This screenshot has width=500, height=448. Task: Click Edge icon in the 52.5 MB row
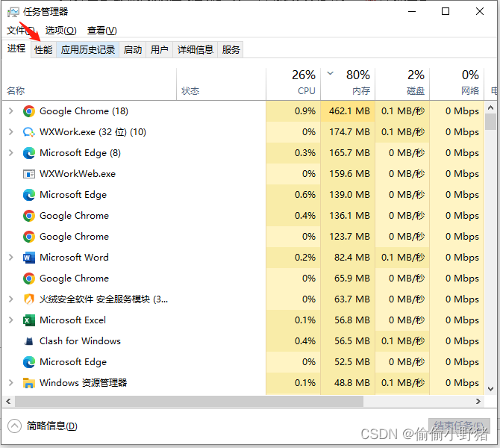click(29, 362)
